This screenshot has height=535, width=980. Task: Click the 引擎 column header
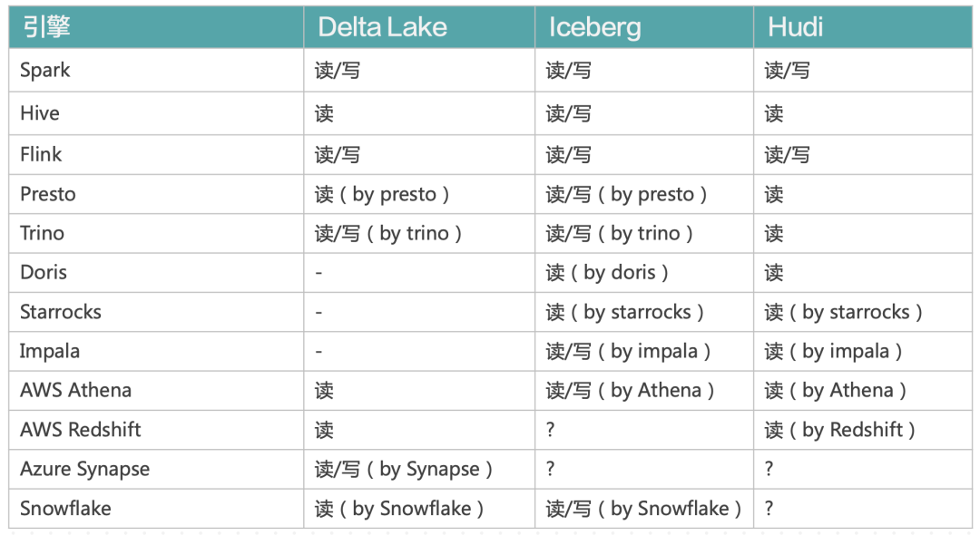tap(46, 26)
